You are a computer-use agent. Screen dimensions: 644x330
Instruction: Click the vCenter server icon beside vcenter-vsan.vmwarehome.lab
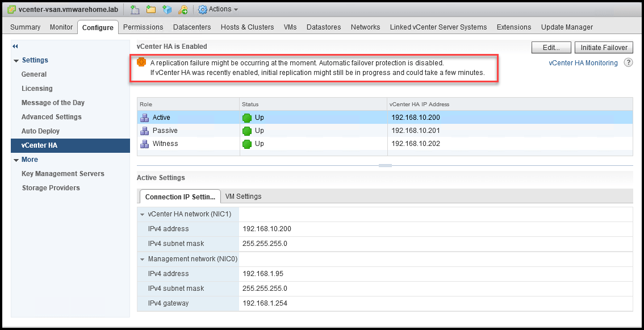12,10
